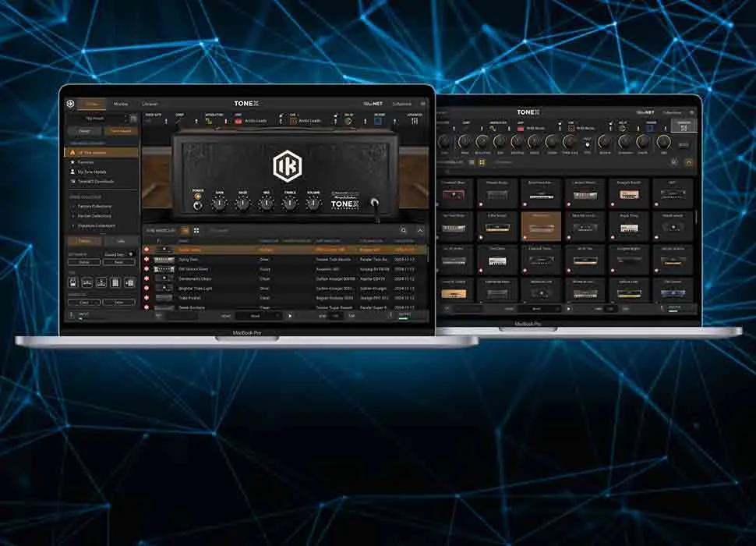Image resolution: width=756 pixels, height=546 pixels.
Task: Toggle the Reverb power switch in the right laptop
Action: [666, 128]
